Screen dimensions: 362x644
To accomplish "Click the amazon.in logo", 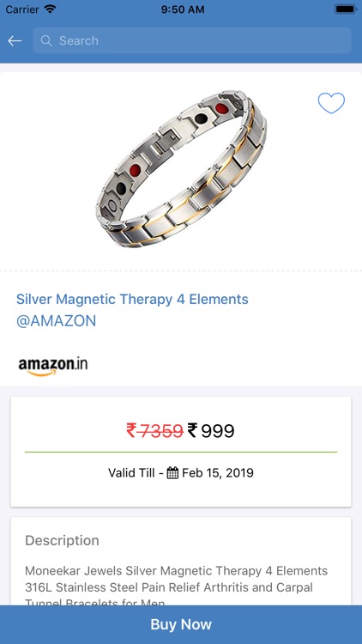I will click(53, 366).
